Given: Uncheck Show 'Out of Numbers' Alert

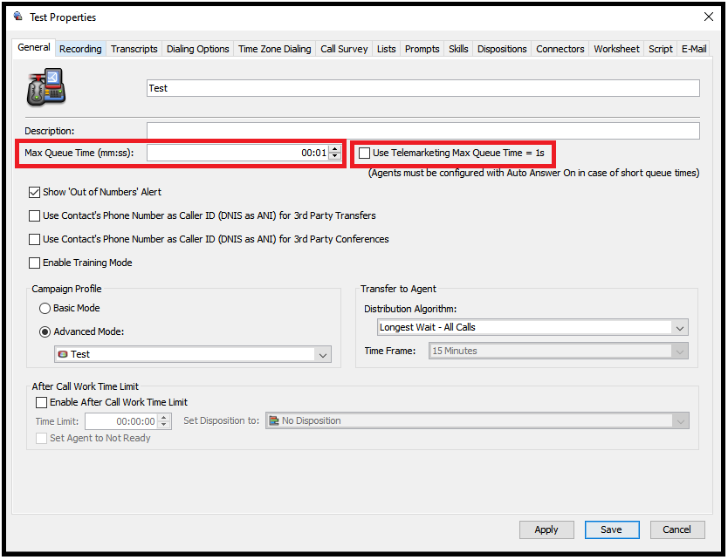Looking at the screenshot, I should [x=34, y=192].
